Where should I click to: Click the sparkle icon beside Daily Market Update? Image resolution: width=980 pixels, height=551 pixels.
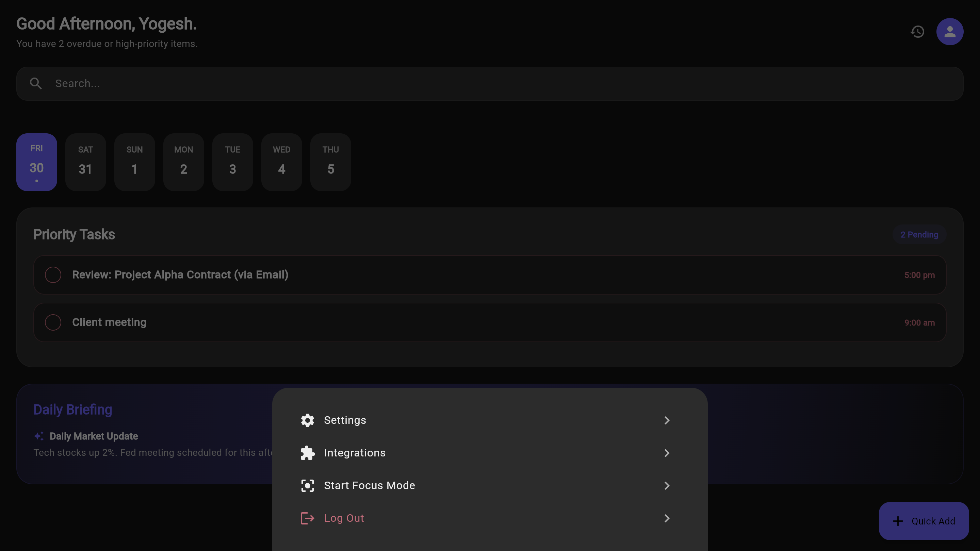tap(39, 436)
